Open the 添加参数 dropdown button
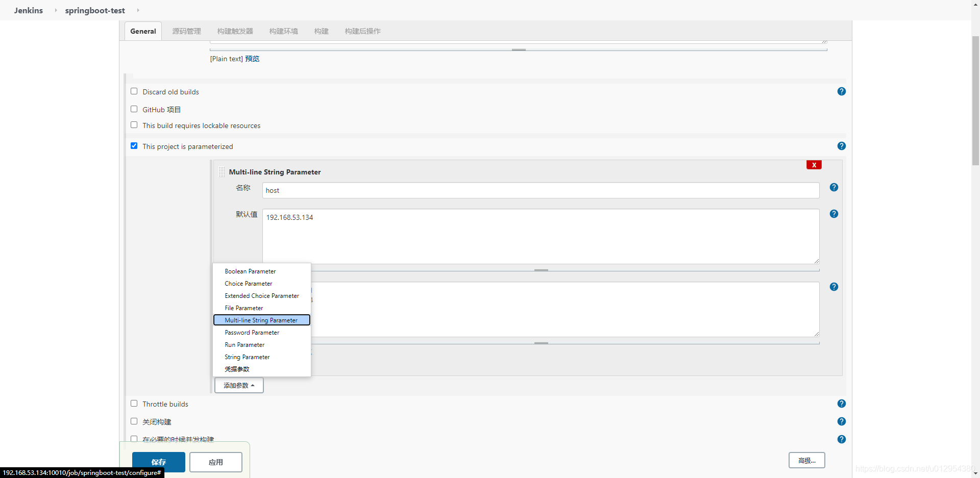Image resolution: width=980 pixels, height=478 pixels. click(239, 385)
